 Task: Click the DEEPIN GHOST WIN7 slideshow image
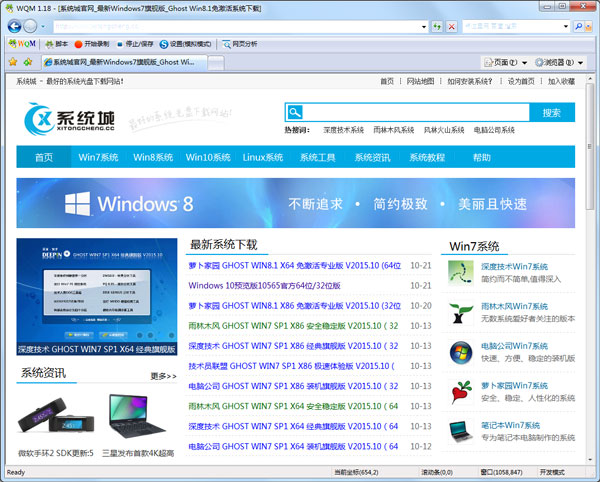tap(97, 297)
